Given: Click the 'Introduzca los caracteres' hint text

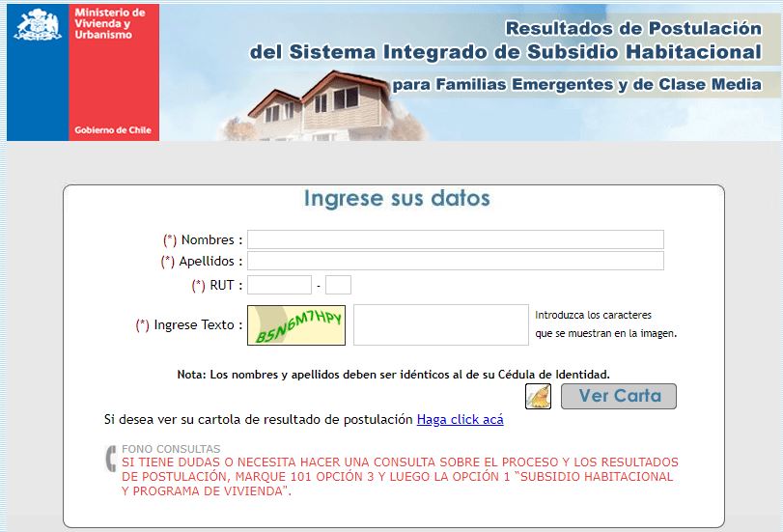Looking at the screenshot, I should tap(594, 315).
